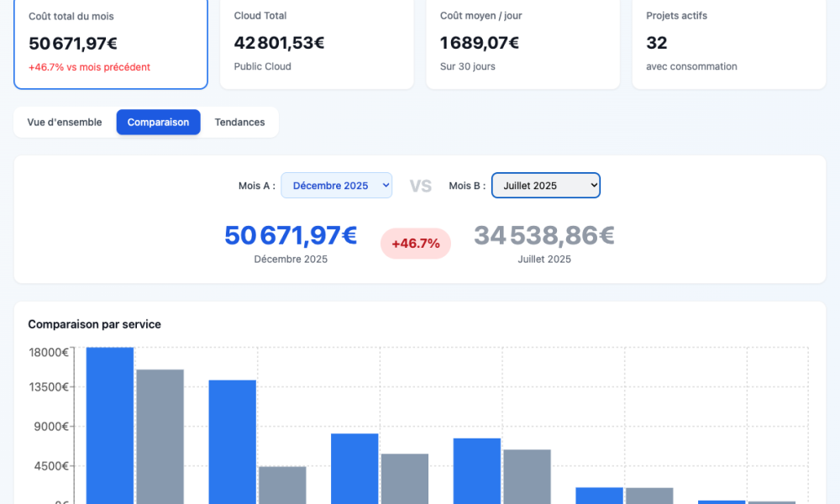Click the gray 34 538,86€ comparison amount

[x=543, y=236]
